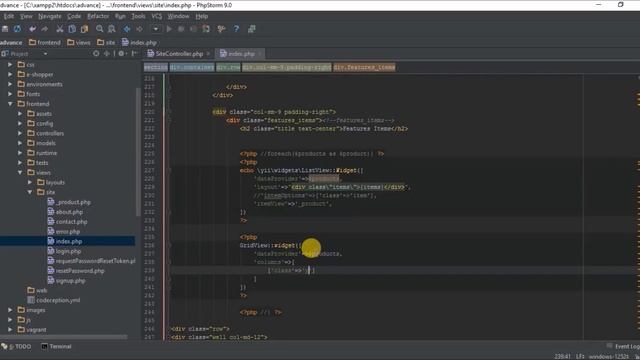Click the Run play icon
640x360 pixels.
(169, 29)
